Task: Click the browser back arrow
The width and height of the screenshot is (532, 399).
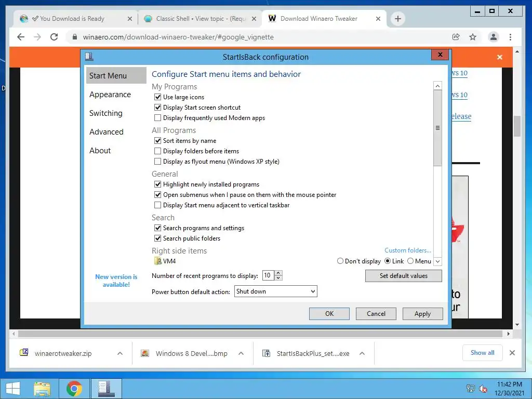Action: (21, 37)
